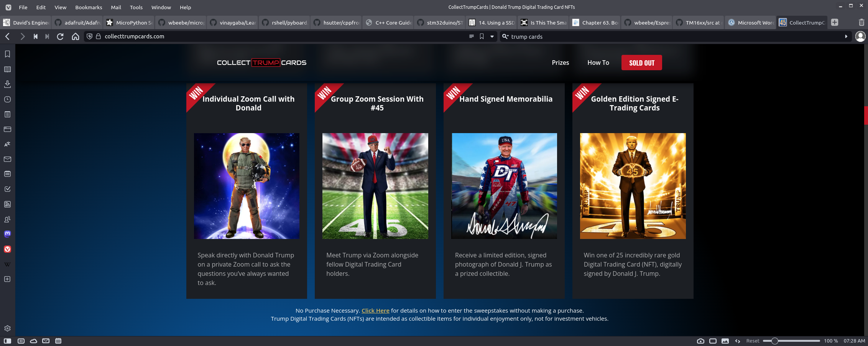Open the Mastodon web panel
Screen dimensions: 868x346
pos(7,234)
